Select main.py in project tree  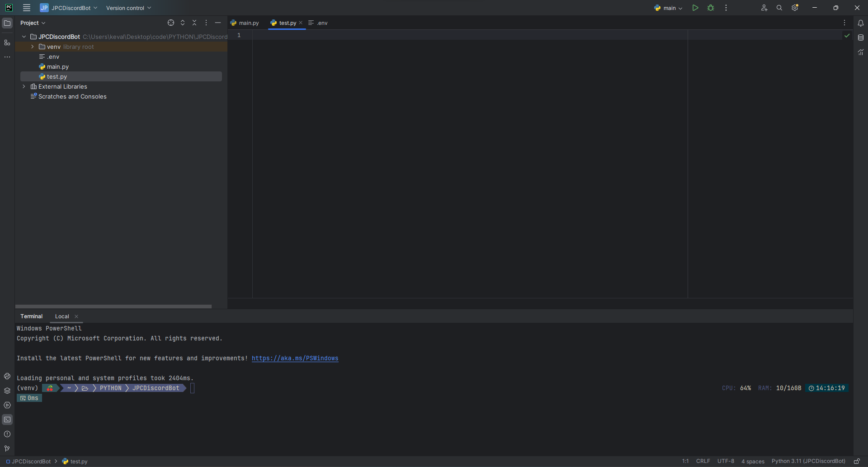point(121,66)
